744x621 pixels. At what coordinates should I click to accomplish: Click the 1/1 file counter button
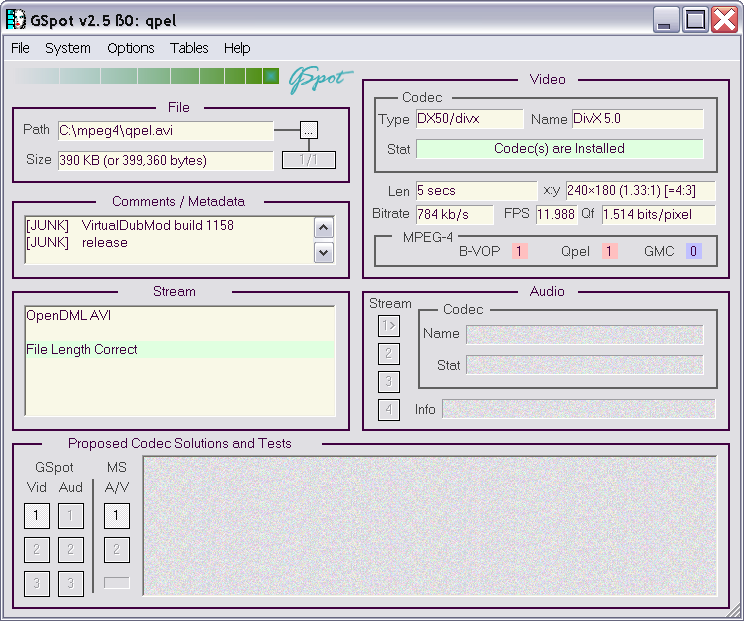[309, 160]
